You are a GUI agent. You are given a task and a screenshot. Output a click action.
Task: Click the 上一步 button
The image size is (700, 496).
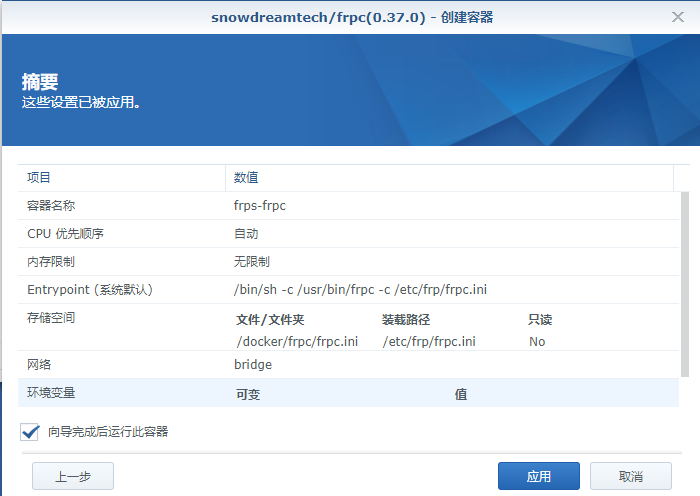click(73, 476)
